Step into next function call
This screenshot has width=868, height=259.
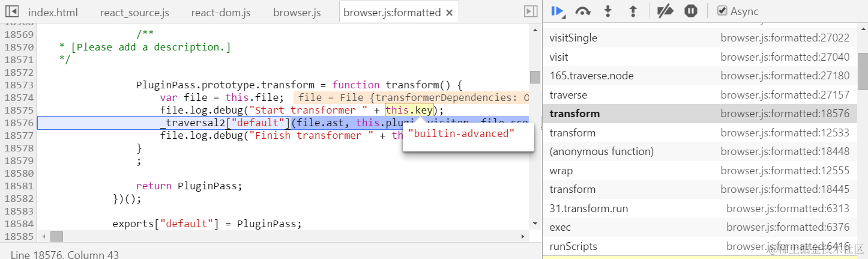click(608, 11)
